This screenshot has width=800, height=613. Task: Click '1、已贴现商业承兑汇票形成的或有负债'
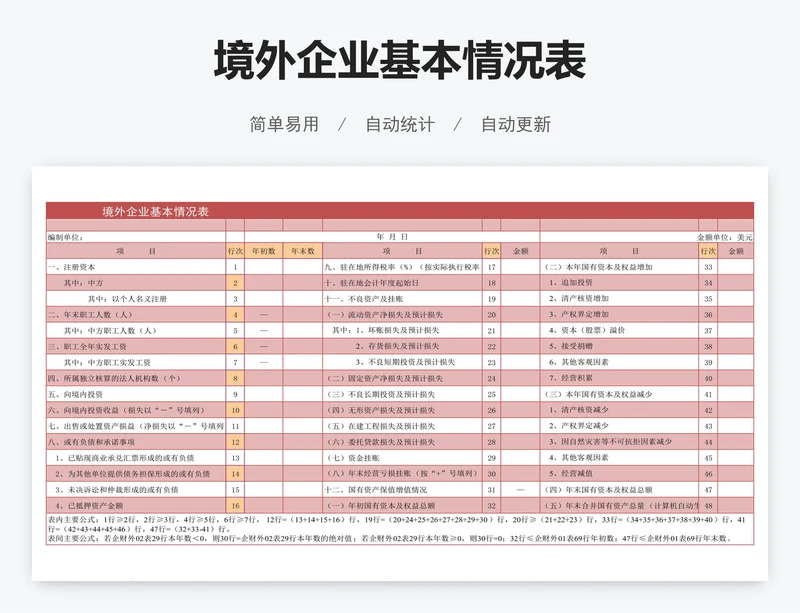(x=136, y=458)
